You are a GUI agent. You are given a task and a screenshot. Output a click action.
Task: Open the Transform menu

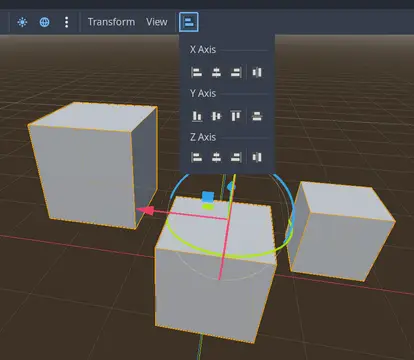(x=111, y=22)
